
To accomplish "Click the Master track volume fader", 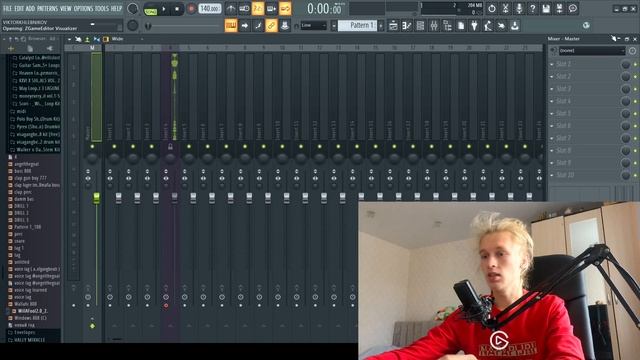I will coord(96,198).
